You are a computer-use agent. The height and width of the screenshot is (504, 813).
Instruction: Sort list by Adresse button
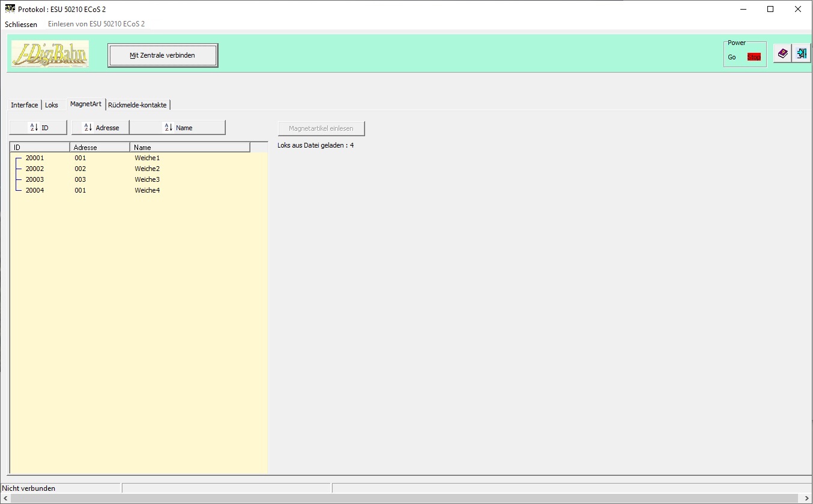(x=100, y=127)
